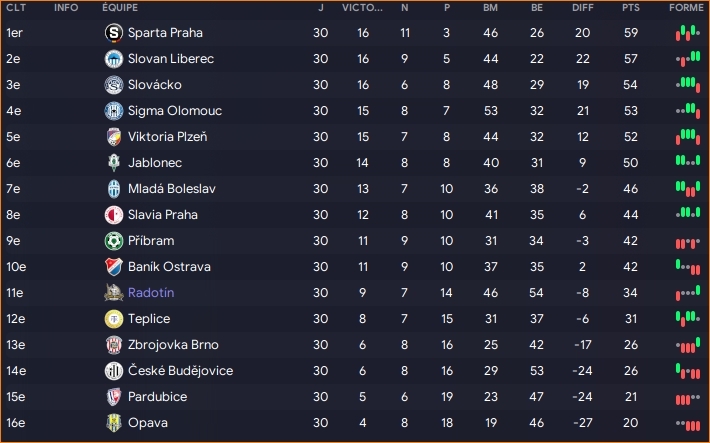Screen dimensions: 710x443
Task: Click the Teplice club crest
Action: (x=113, y=319)
